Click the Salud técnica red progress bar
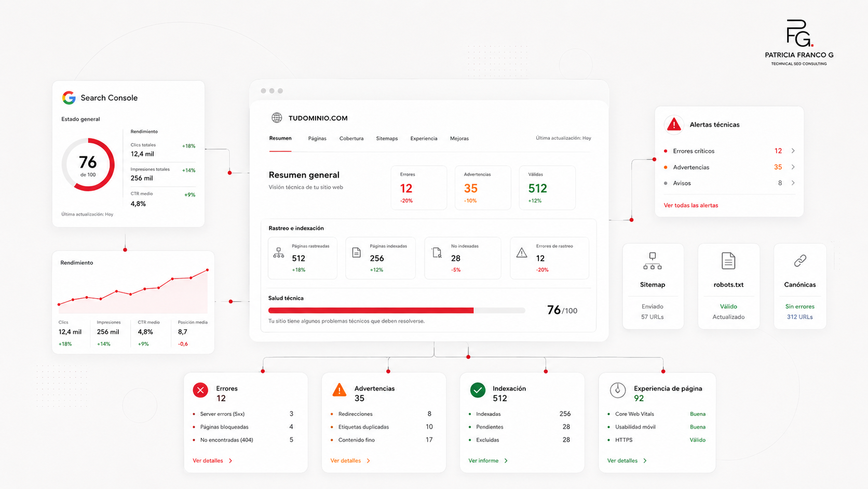Image resolution: width=868 pixels, height=489 pixels. point(371,310)
